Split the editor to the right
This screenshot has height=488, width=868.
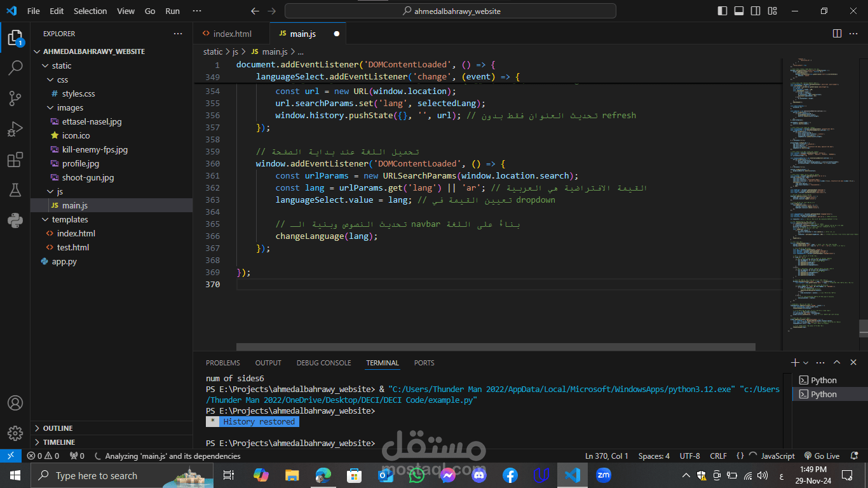point(837,34)
